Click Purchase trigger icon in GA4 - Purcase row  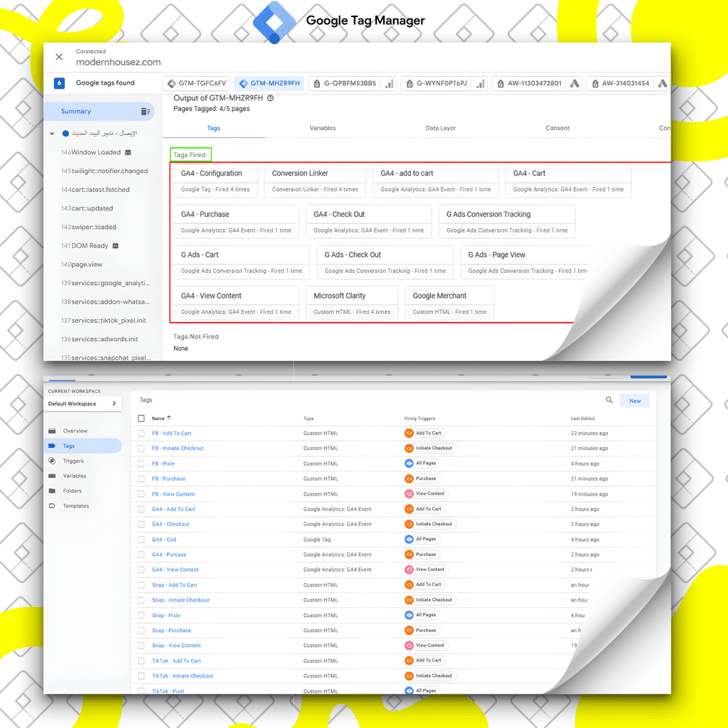coord(409,555)
